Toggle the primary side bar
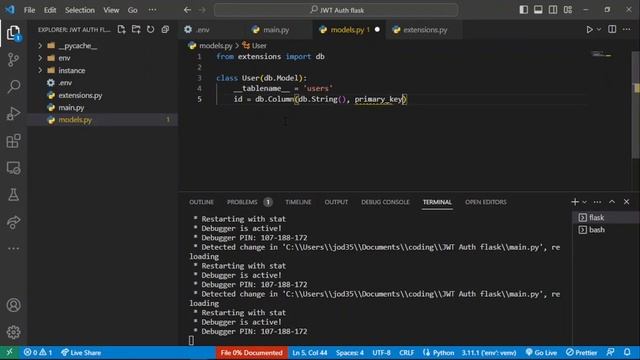 coord(524,10)
